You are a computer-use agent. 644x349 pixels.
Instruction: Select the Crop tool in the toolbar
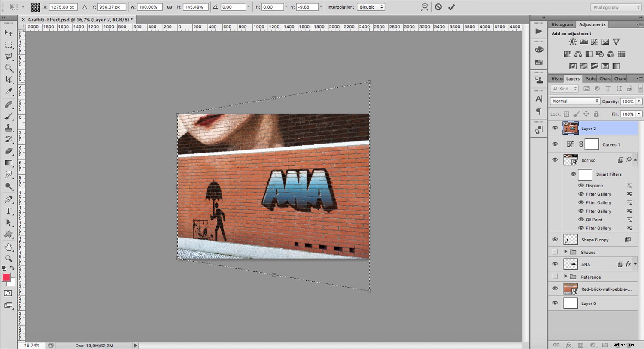pos(8,79)
